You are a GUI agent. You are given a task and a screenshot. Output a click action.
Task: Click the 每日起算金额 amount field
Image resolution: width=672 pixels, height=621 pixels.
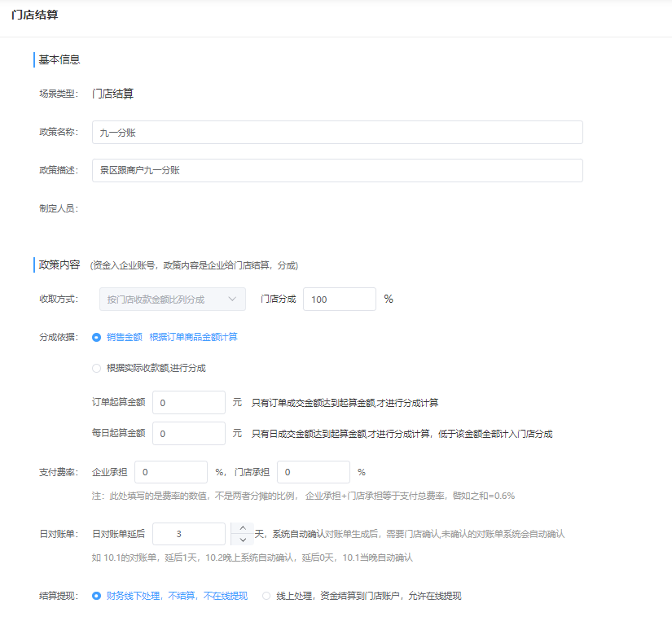pyautogui.click(x=188, y=434)
